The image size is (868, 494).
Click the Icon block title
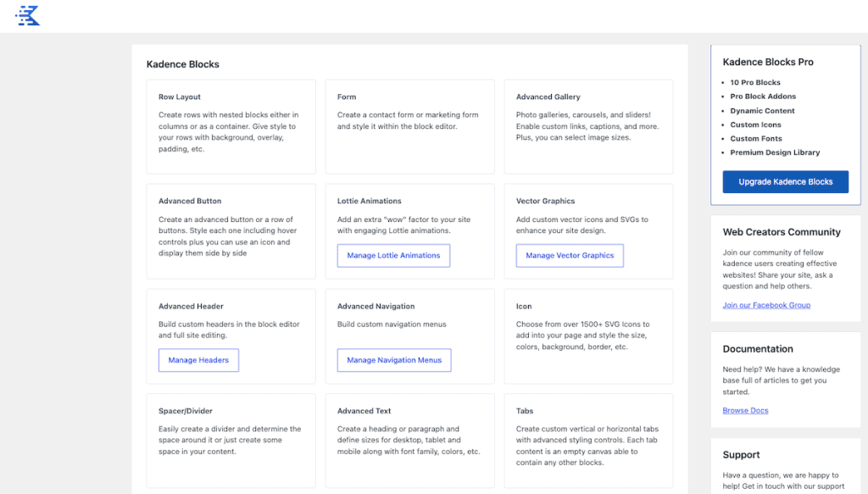click(524, 306)
